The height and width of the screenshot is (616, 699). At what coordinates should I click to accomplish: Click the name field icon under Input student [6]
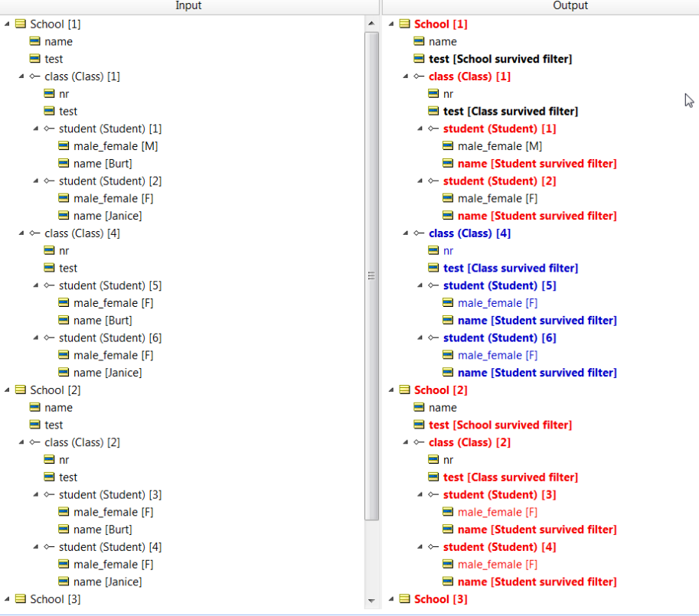point(64,373)
